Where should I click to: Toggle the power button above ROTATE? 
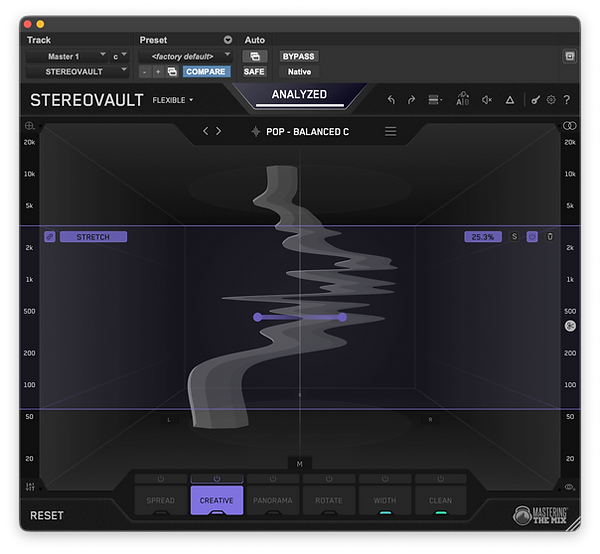pyautogui.click(x=329, y=479)
